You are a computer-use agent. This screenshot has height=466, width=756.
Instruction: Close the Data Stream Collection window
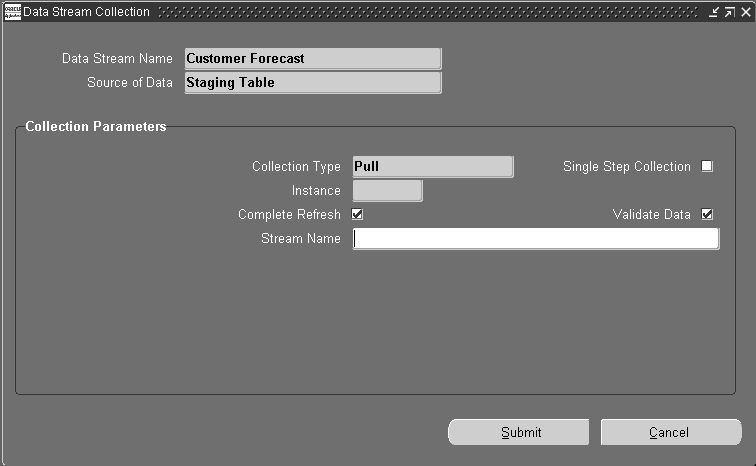(x=745, y=12)
